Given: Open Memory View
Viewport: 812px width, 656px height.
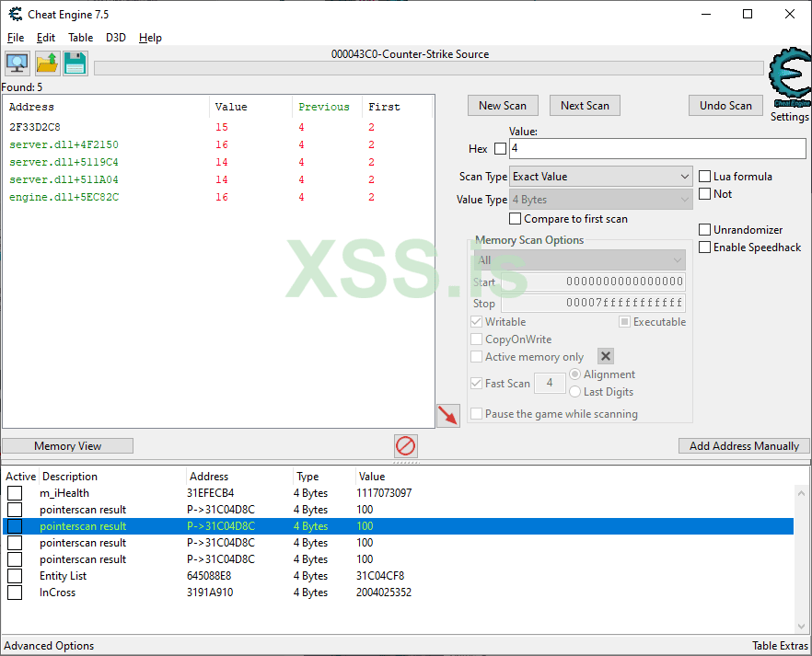Looking at the screenshot, I should [67, 446].
